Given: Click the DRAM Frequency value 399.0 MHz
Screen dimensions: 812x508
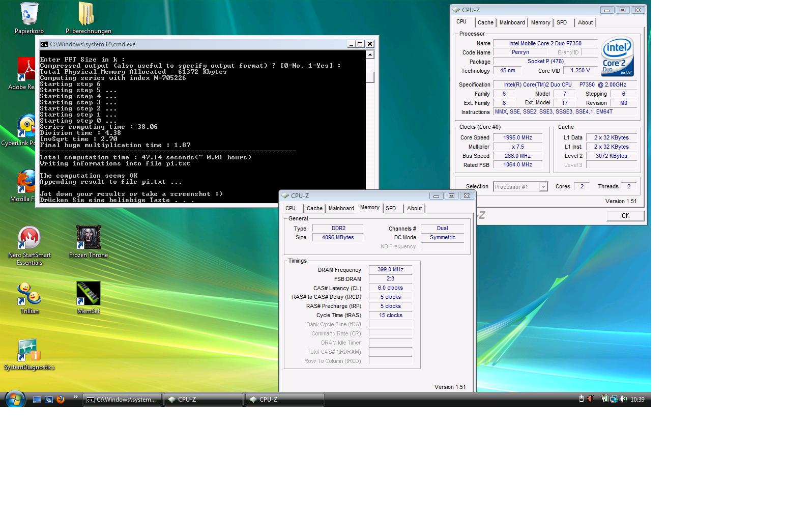Looking at the screenshot, I should click(390, 270).
